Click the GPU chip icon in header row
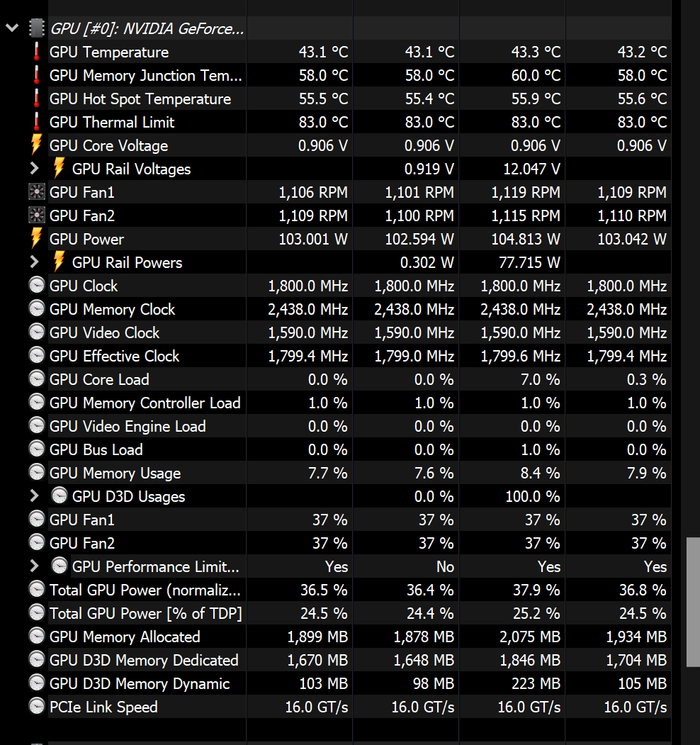The width and height of the screenshot is (700, 745). pos(37,28)
